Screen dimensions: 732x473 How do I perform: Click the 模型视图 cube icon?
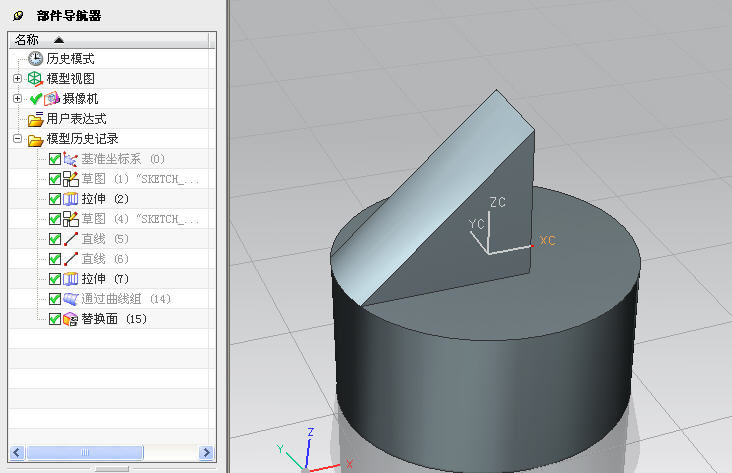[35, 78]
